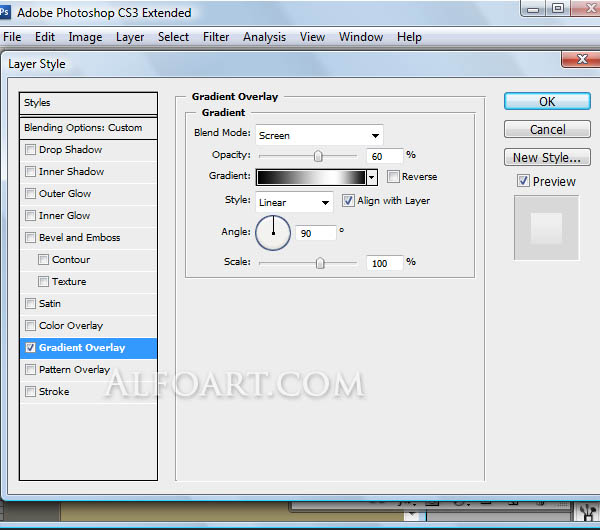Close the Layer Style dialog with X
Screen dimensions: 600x530
(x=582, y=59)
